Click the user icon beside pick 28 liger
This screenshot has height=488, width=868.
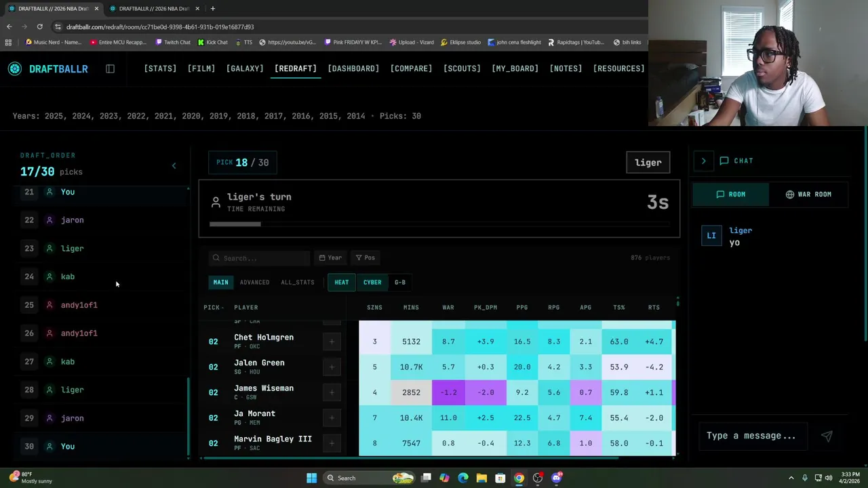pyautogui.click(x=49, y=390)
